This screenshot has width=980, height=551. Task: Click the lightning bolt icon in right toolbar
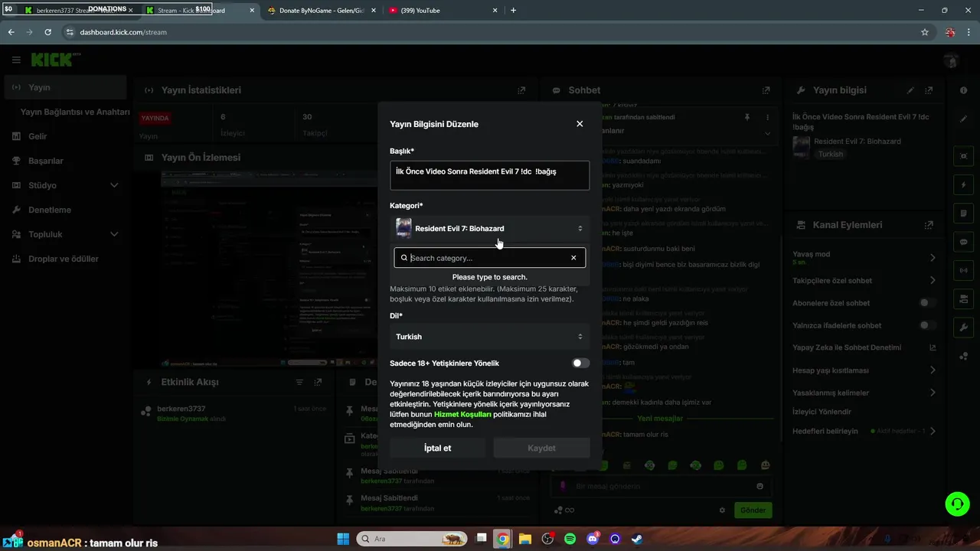[963, 185]
